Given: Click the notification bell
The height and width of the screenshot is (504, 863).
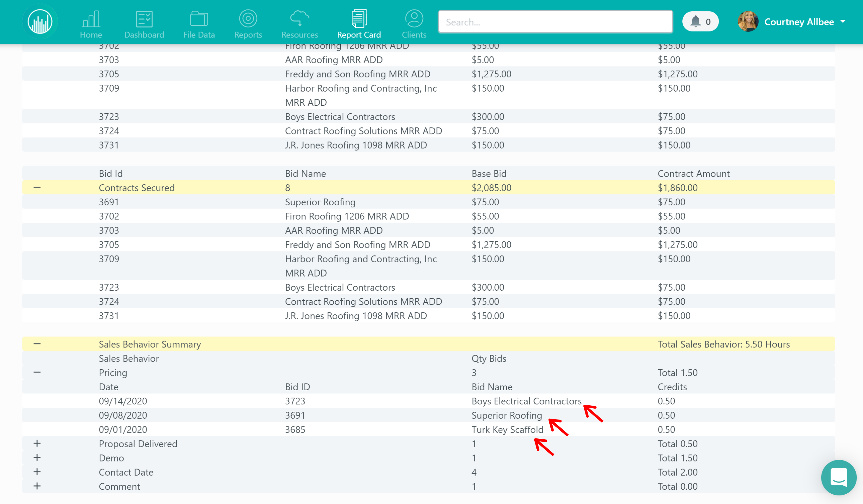Looking at the screenshot, I should click(695, 22).
